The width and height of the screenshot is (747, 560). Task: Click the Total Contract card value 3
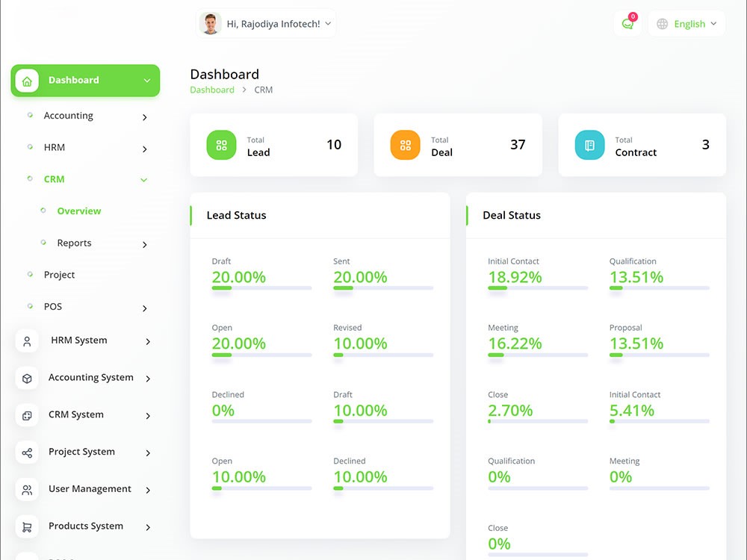click(x=706, y=145)
